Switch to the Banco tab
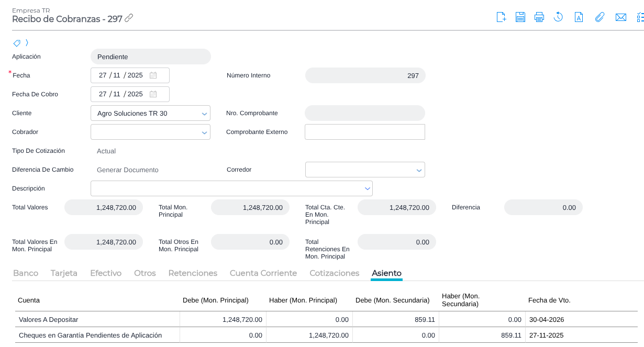Image resolution: width=644 pixels, height=347 pixels. (26, 273)
